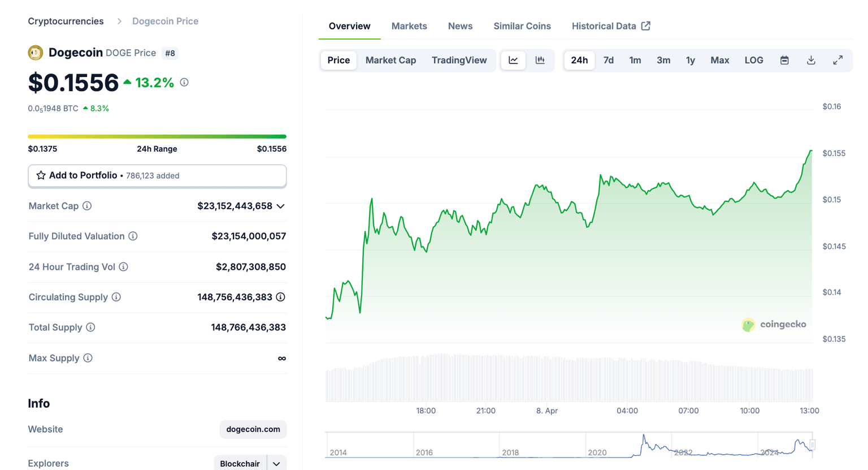Select the line chart view icon
Screen dimensions: 868x470
pos(513,60)
